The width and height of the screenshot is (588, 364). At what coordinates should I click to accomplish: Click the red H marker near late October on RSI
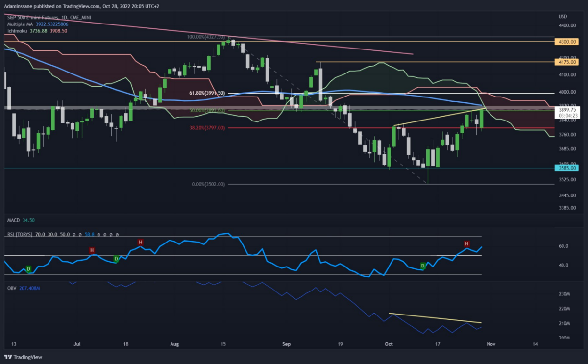click(x=466, y=243)
